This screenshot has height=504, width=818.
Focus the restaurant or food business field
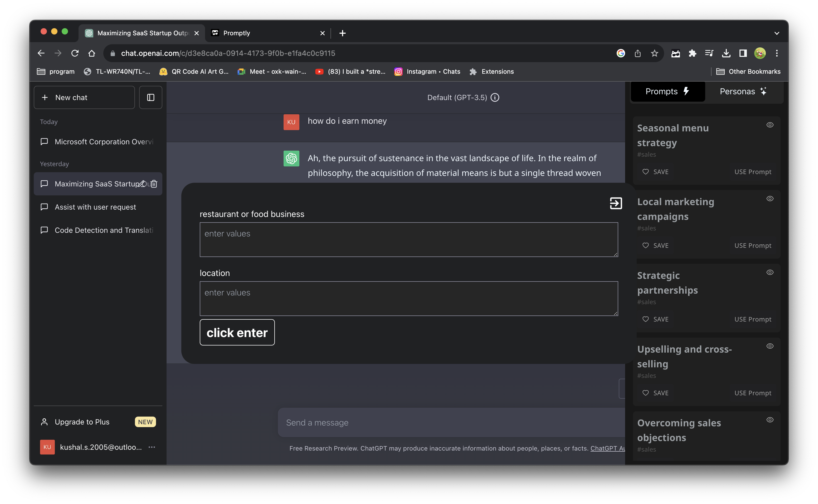click(x=408, y=239)
